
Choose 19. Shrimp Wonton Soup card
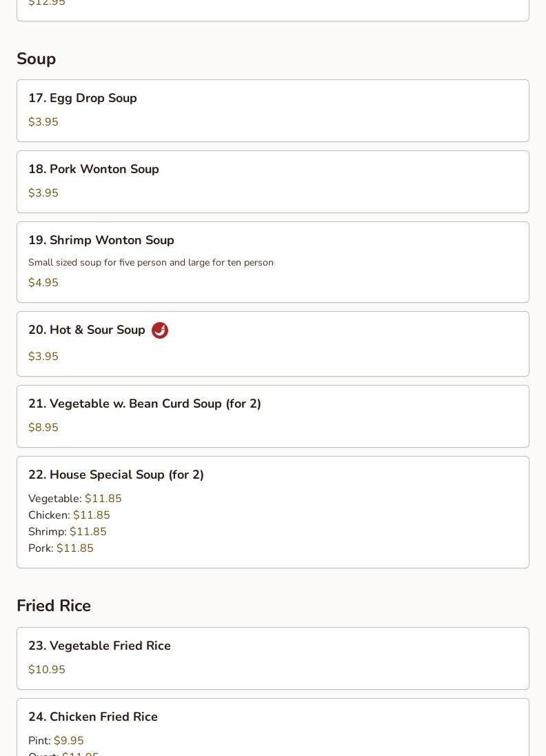(273, 262)
